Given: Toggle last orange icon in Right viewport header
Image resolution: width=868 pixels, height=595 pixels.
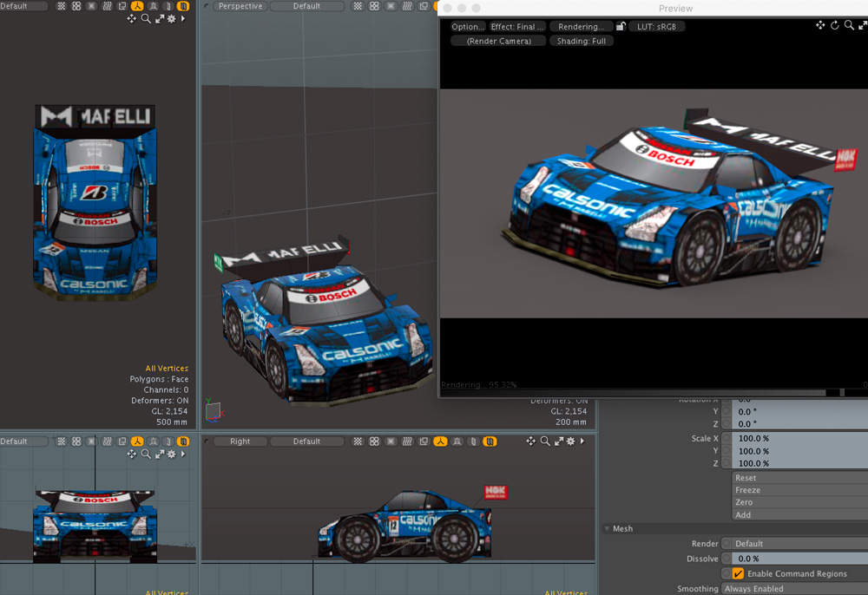Looking at the screenshot, I should click(x=490, y=441).
